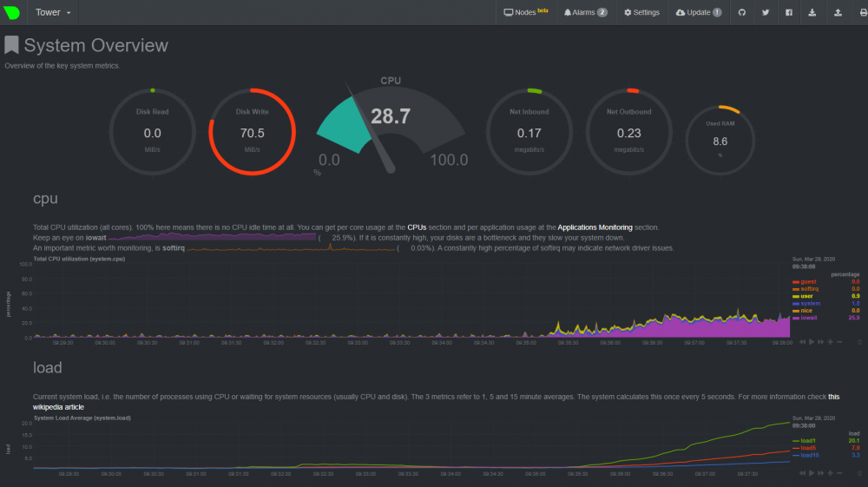Viewport: 868px width, 487px height.
Task: Toggle the guest dimension in CPU legend
Action: (x=807, y=281)
